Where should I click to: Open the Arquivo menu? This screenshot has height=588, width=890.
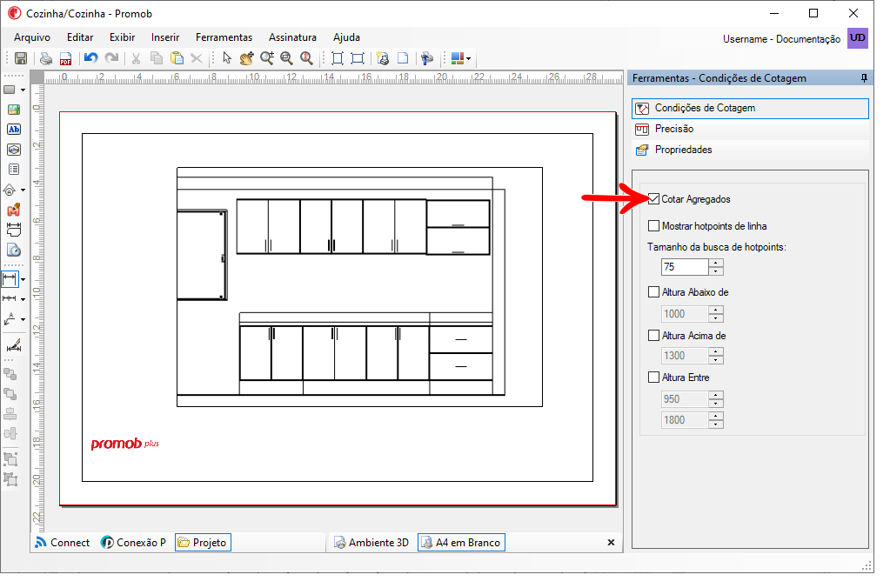(x=32, y=37)
